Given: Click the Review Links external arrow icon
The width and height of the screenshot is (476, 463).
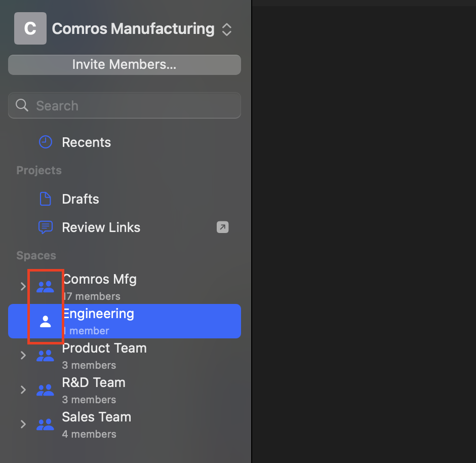Looking at the screenshot, I should click(222, 227).
